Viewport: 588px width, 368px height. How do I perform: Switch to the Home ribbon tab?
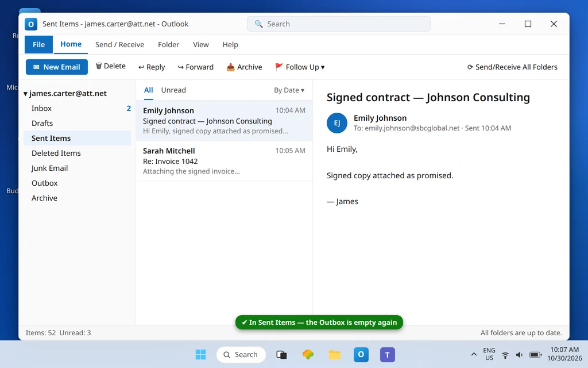[x=71, y=44]
